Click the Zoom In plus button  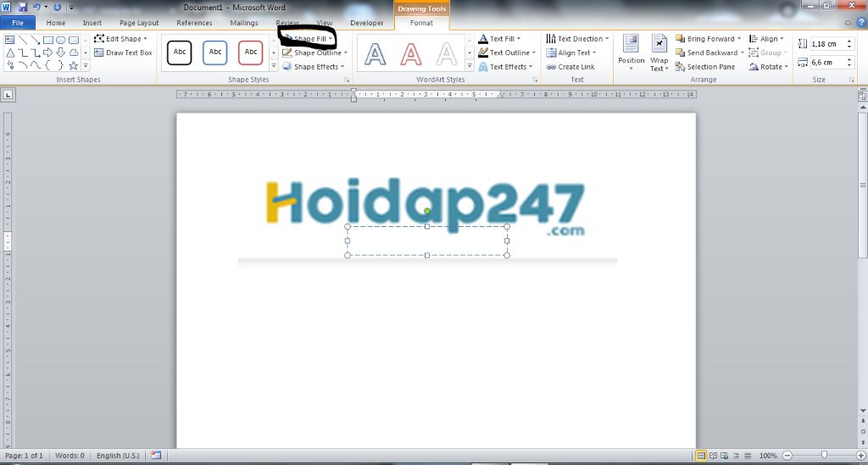[860, 456]
